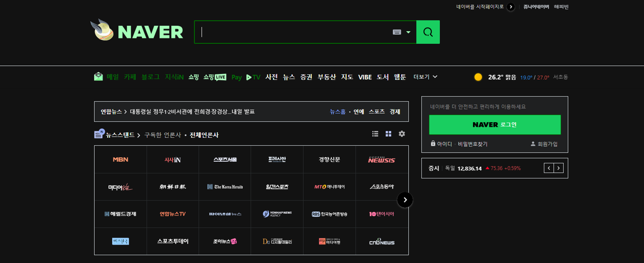Viewport: 644px width, 263px height.
Task: Click the arrow next to 네이버를 시작페이지로
Action: point(511,7)
